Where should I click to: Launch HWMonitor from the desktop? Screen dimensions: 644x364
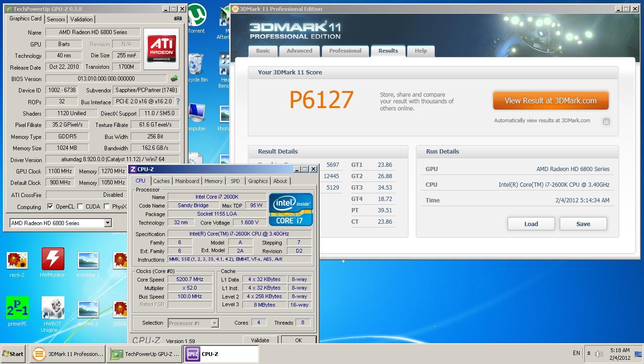point(53,263)
